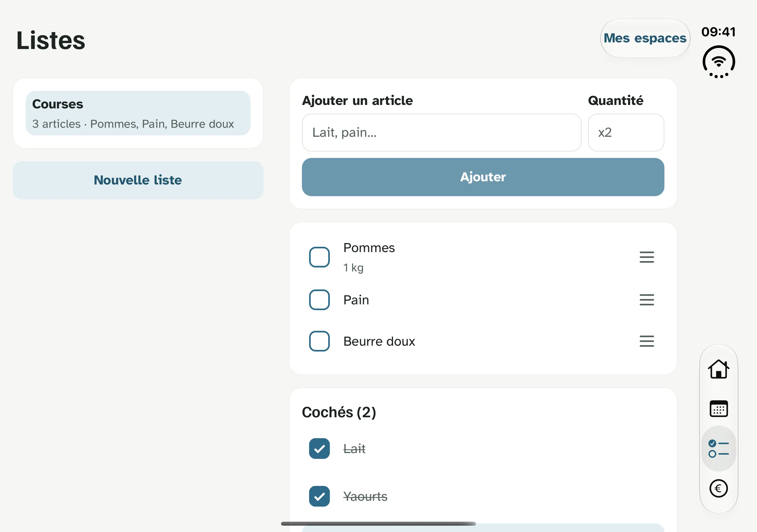The image size is (757, 532).
Task: Click the "3 articles · Pommes, Pain, Beurre doux" summary
Action: (x=133, y=124)
